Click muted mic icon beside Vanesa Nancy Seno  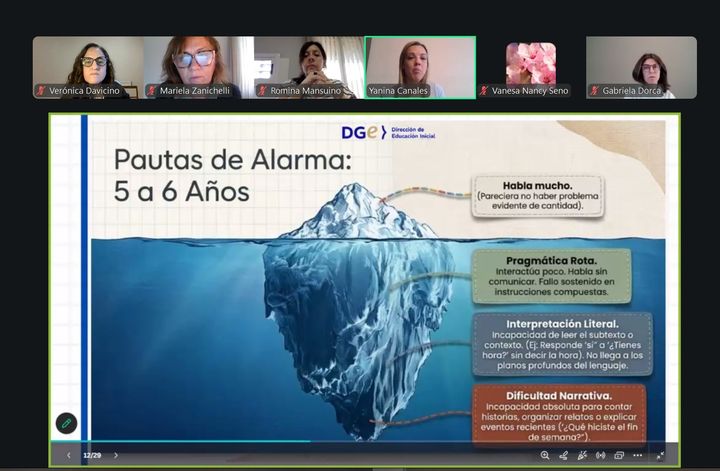click(x=484, y=90)
